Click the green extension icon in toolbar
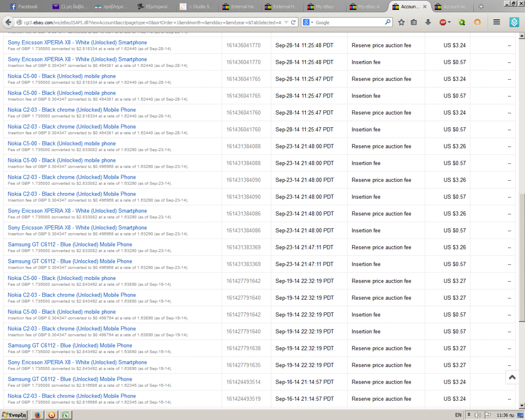Screen dimensions: 525x420 click(462, 22)
